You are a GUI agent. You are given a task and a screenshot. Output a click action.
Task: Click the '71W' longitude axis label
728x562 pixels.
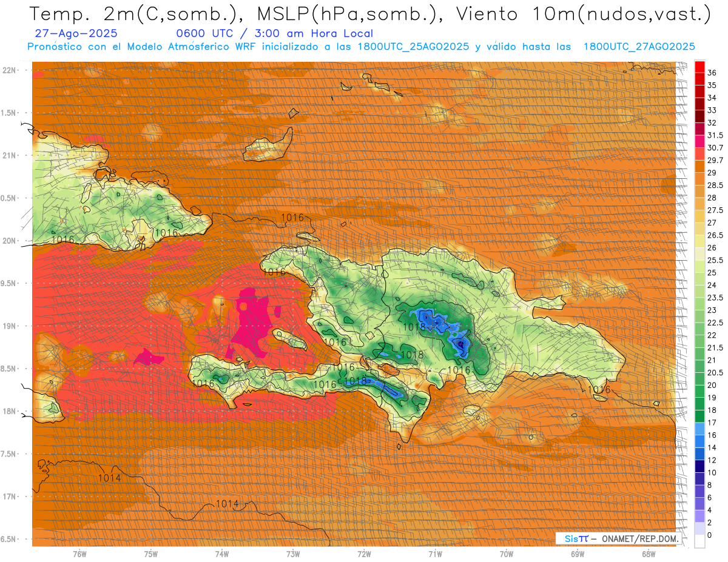pos(435,554)
